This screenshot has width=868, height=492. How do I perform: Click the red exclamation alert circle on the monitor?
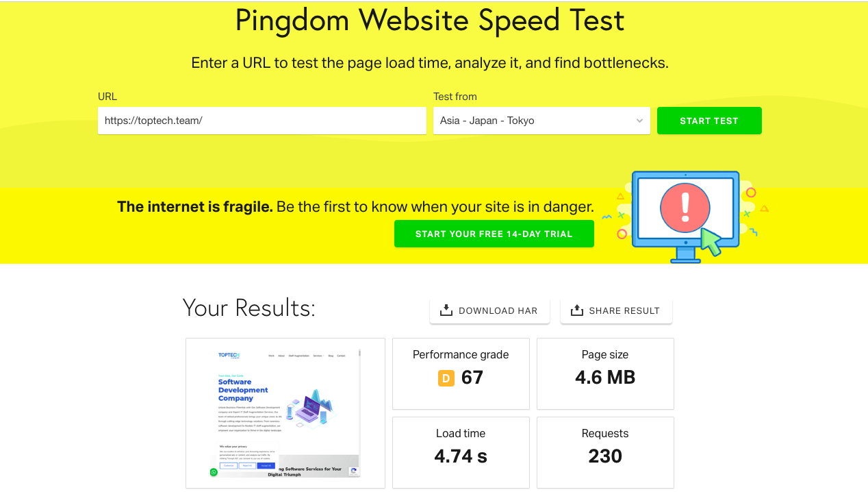click(x=685, y=206)
